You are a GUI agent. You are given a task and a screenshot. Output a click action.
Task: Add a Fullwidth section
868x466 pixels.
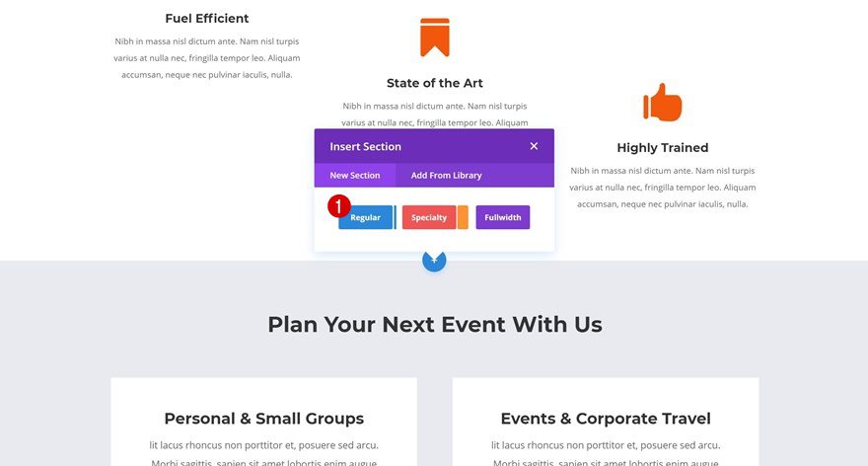(x=502, y=217)
